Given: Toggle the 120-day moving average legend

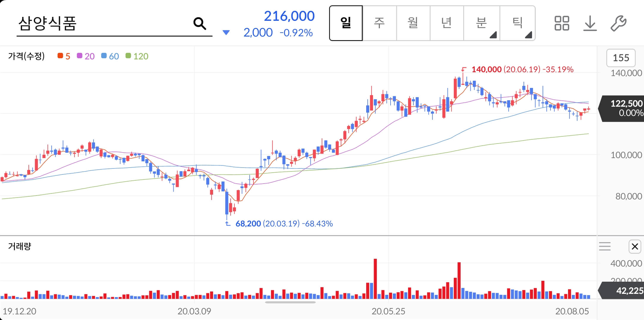Looking at the screenshot, I should [x=137, y=56].
